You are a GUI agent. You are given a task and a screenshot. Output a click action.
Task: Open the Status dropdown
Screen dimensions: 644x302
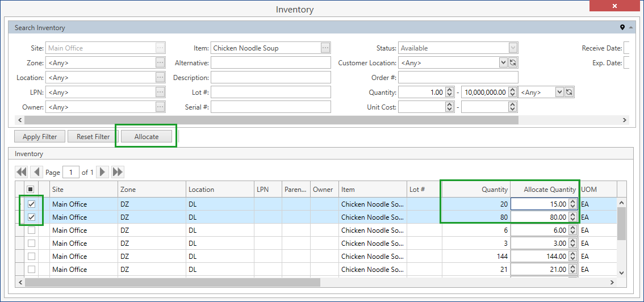pos(513,48)
